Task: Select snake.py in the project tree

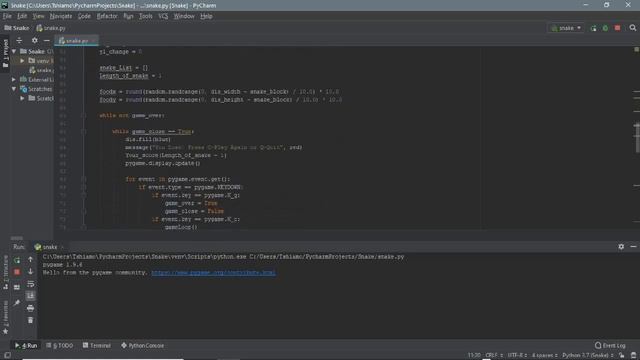Action: [x=41, y=70]
